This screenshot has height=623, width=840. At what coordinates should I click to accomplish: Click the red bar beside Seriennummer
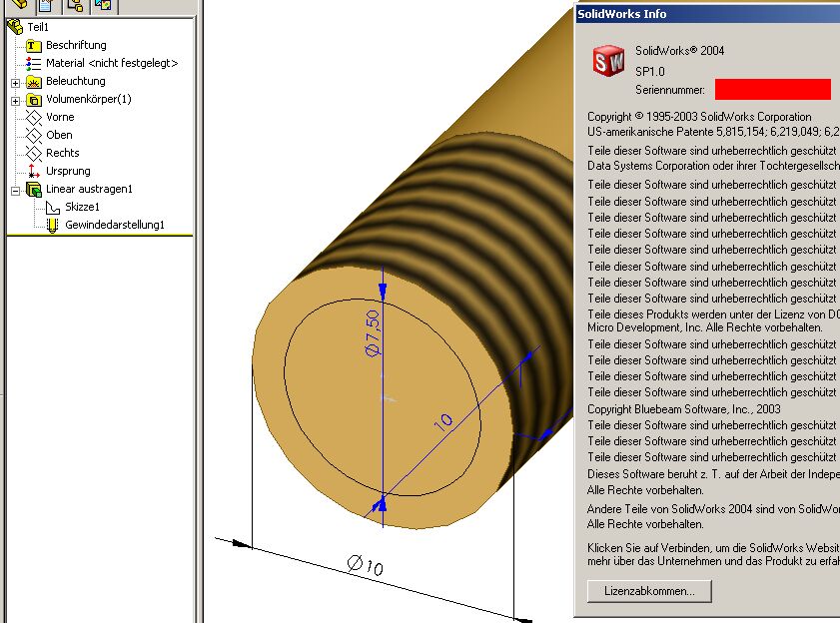773,90
